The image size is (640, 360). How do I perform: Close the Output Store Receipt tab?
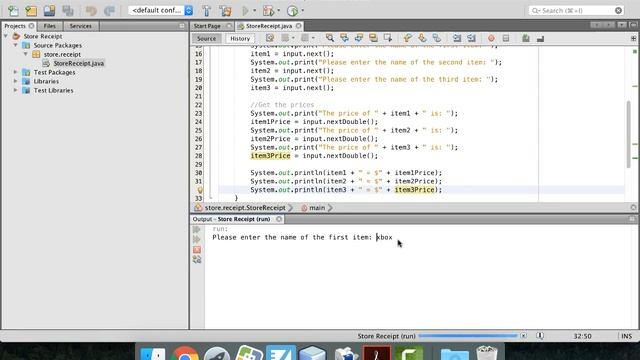click(x=279, y=219)
